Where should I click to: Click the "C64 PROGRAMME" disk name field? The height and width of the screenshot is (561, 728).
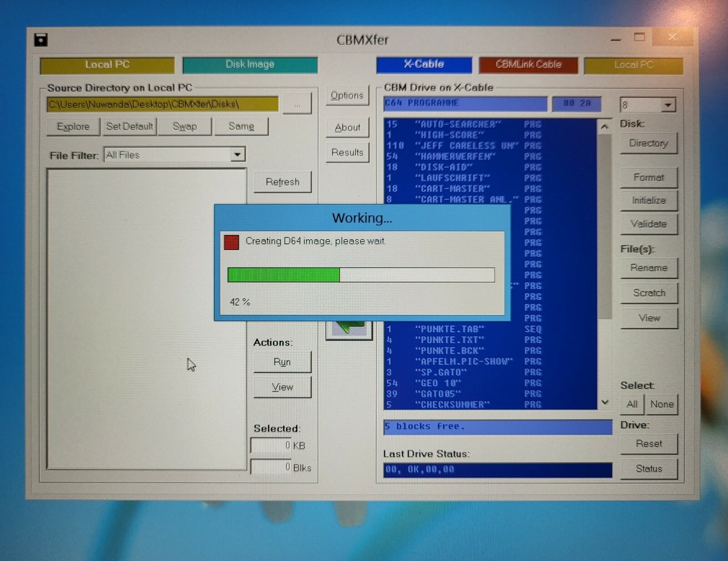[x=465, y=104]
